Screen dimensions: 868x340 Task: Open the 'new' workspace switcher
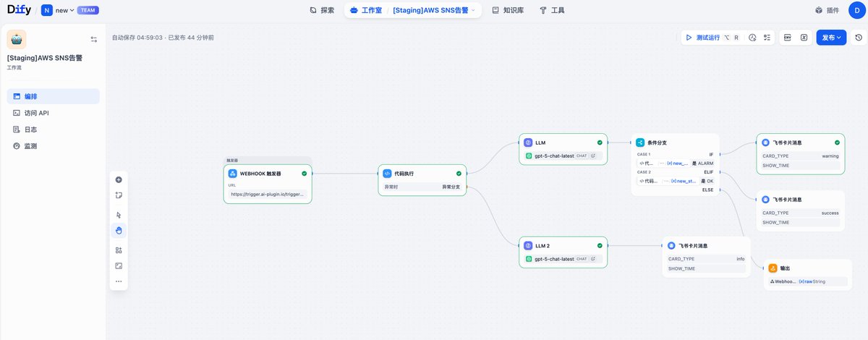click(58, 11)
